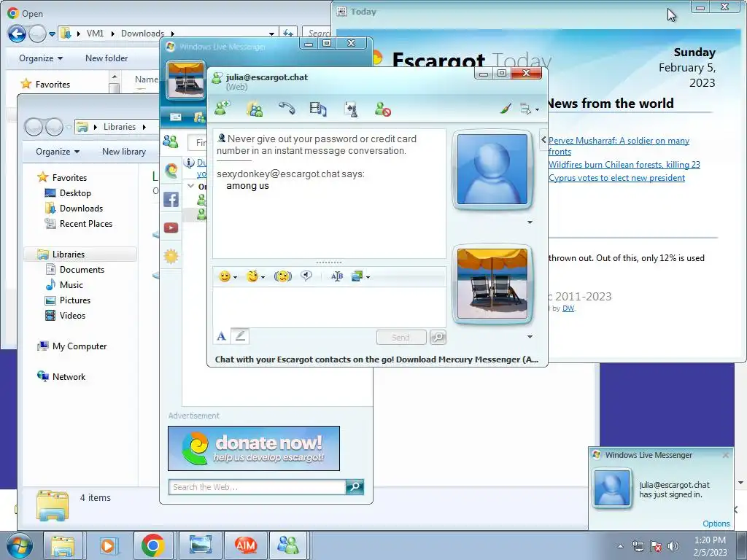Click the search magnifier next to Send
Image resolution: width=747 pixels, height=560 pixels.
click(438, 337)
